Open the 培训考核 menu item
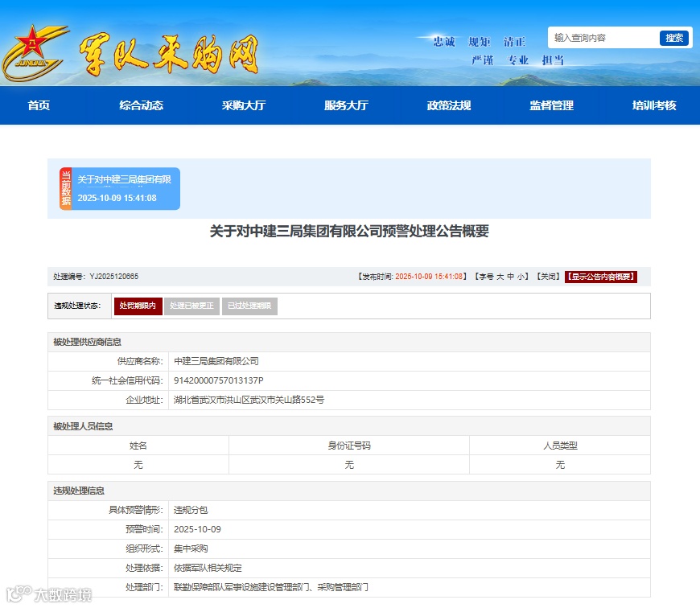Viewport: 700px width, 608px height. click(x=654, y=105)
